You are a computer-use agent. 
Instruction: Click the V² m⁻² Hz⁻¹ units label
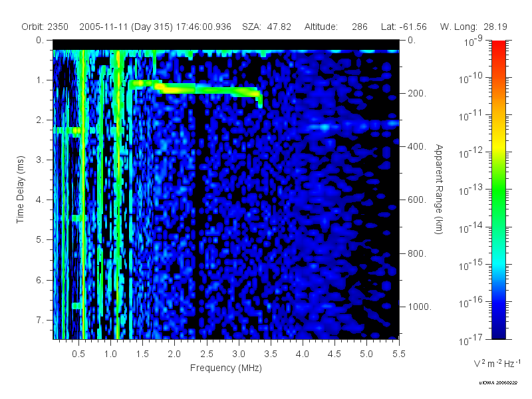[x=497, y=363]
